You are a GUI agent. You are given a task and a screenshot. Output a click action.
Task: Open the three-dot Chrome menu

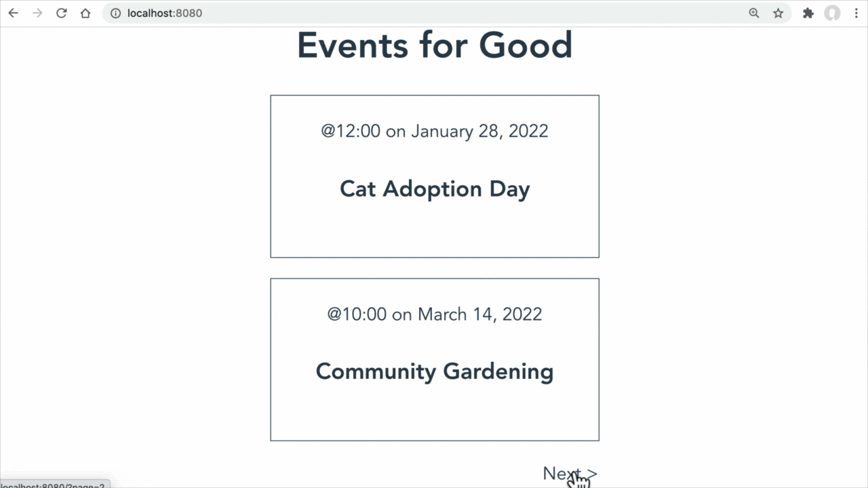[x=856, y=13]
